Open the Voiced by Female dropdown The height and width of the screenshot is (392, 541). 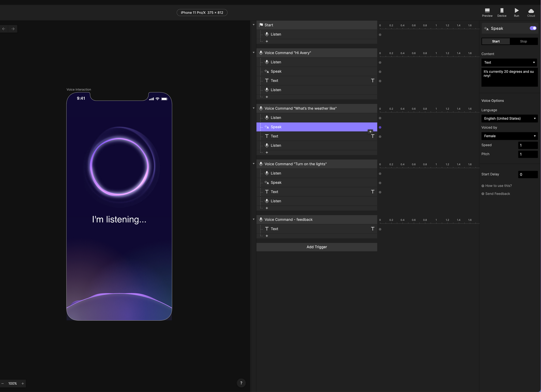click(x=509, y=136)
